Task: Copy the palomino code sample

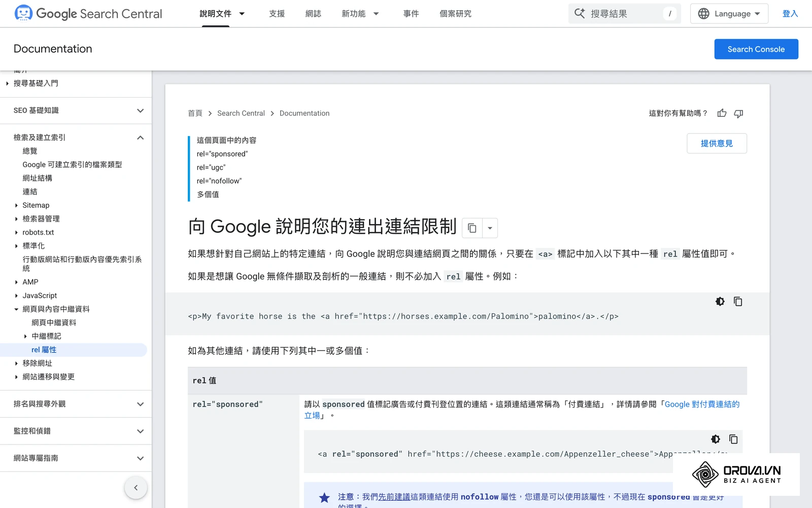Action: tap(738, 301)
